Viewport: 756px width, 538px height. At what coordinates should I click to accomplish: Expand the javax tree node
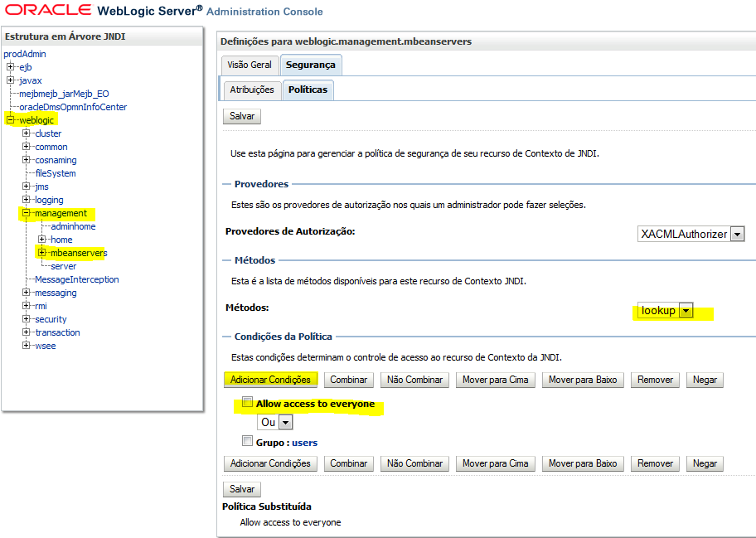10,80
